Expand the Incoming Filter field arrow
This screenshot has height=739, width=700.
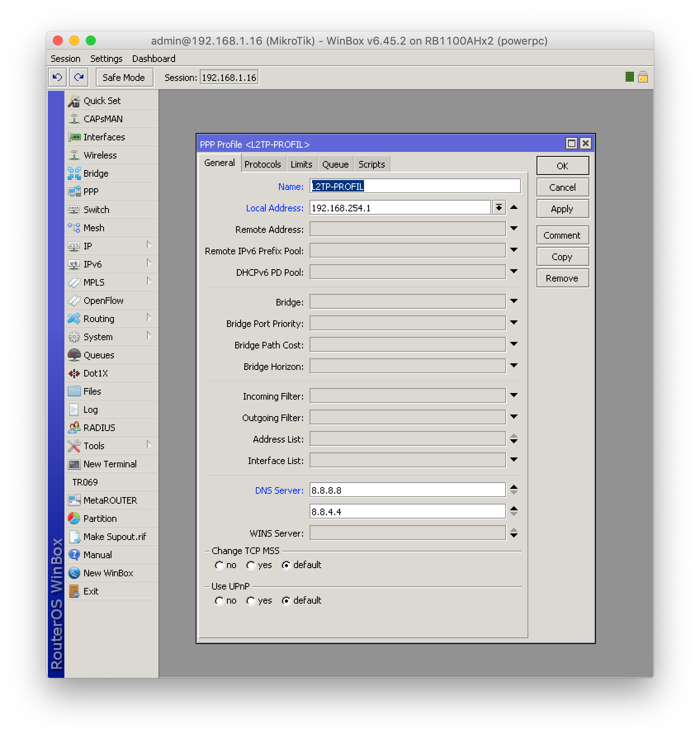(x=513, y=395)
